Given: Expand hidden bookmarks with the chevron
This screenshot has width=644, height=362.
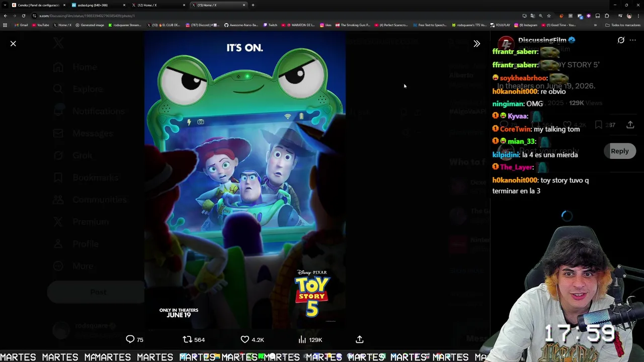Looking at the screenshot, I should 595,25.
